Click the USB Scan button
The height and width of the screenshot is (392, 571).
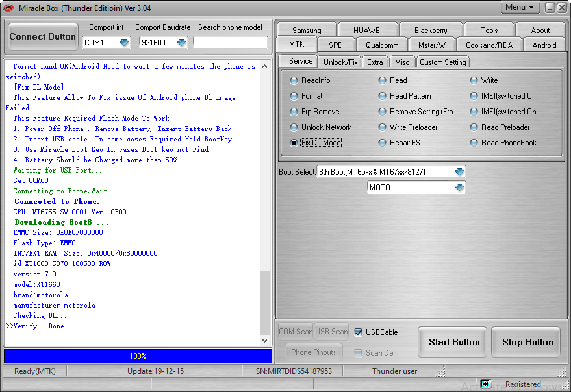[331, 332]
